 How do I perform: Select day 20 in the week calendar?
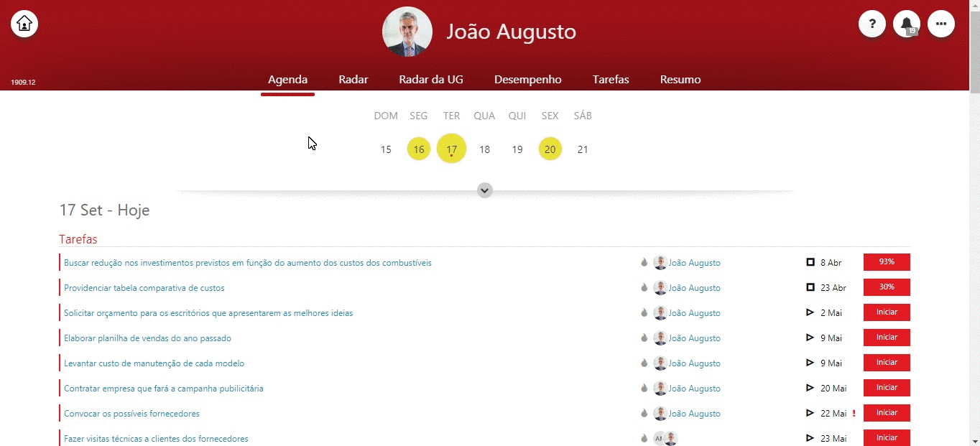550,149
